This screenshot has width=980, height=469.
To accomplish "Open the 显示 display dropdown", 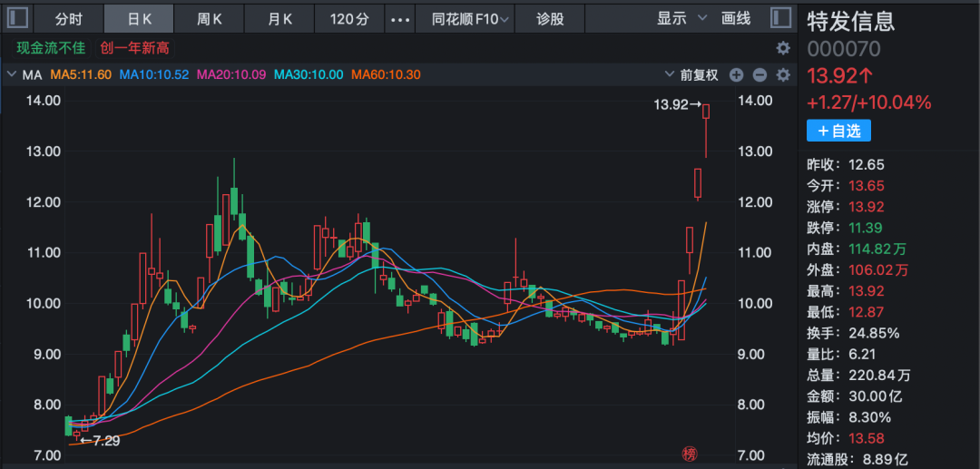I will click(683, 19).
